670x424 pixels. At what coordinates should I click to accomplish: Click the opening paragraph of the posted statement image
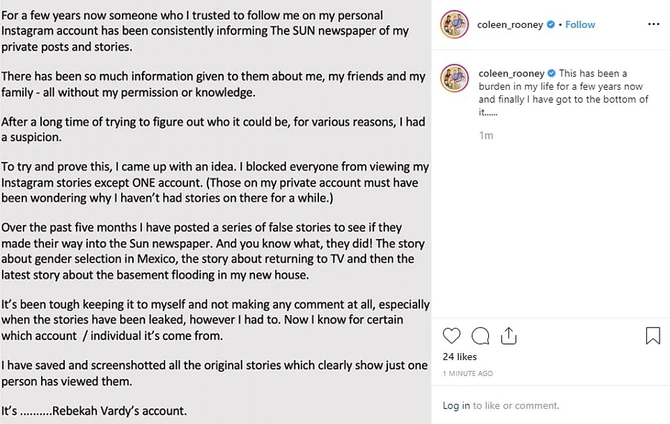click(215, 31)
